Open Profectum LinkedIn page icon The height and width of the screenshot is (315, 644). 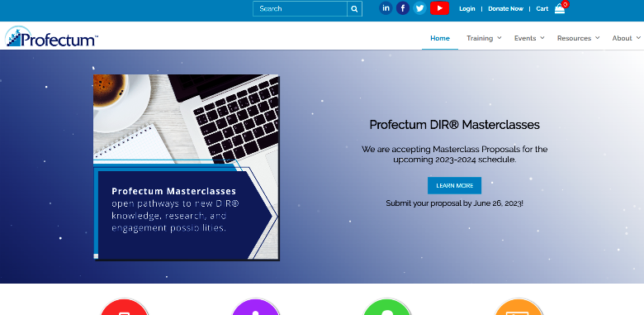(386, 7)
